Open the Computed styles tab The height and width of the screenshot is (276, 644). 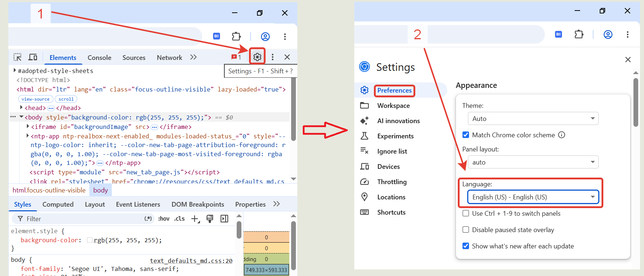point(58,204)
